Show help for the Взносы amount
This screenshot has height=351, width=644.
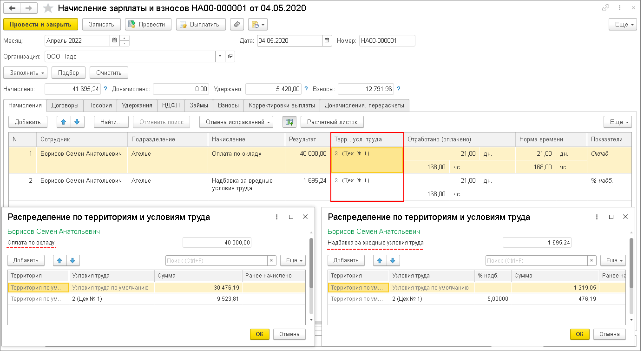[x=399, y=89]
